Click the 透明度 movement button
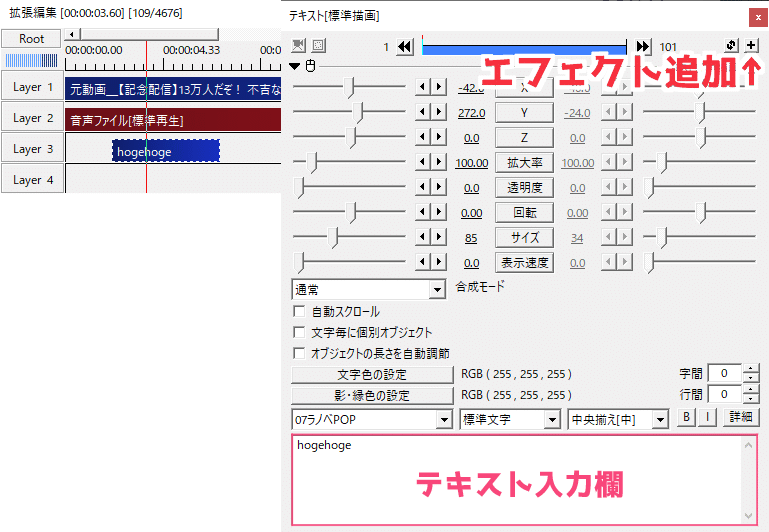 (524, 187)
